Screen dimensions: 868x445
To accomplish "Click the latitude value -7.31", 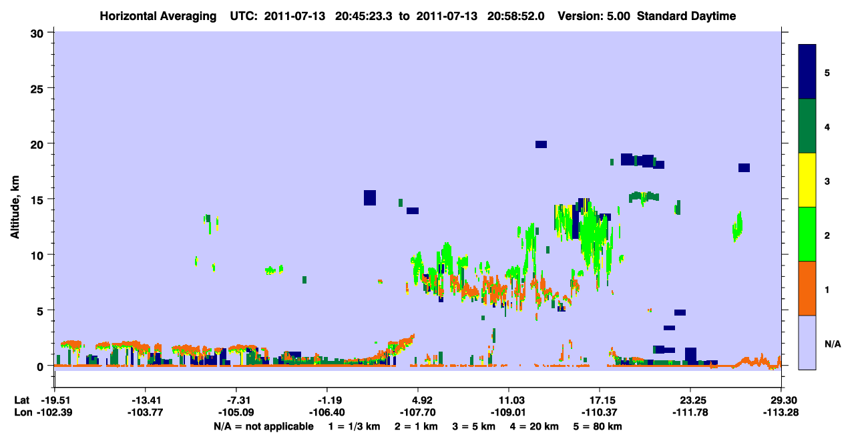I will coord(236,400).
